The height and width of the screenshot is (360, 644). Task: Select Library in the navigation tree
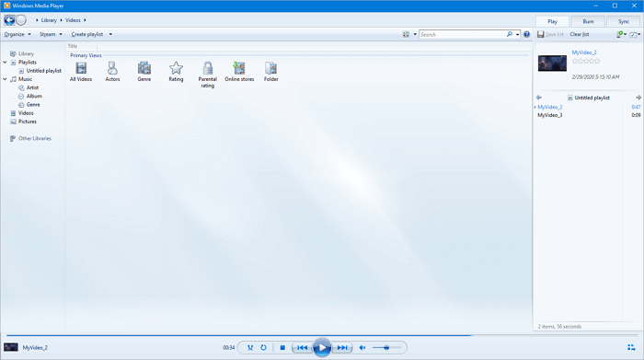(x=22, y=53)
